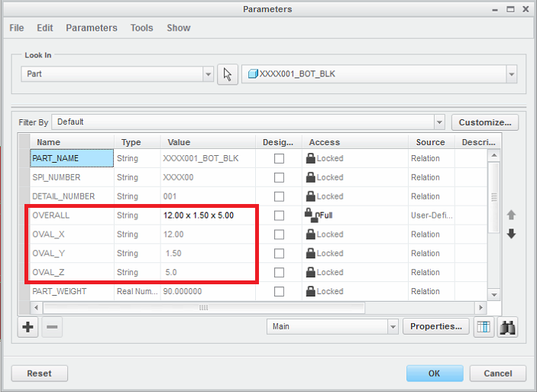Click the vertical scrollbar thumb of table
537x392 pixels.
pyautogui.click(x=494, y=197)
